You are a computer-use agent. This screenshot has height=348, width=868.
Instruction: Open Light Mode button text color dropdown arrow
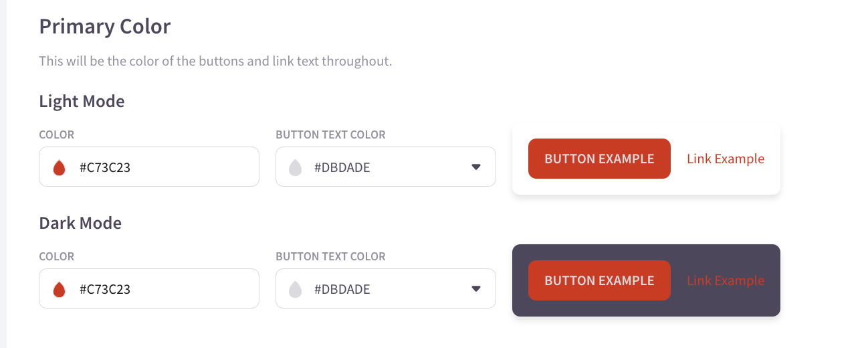(x=476, y=167)
